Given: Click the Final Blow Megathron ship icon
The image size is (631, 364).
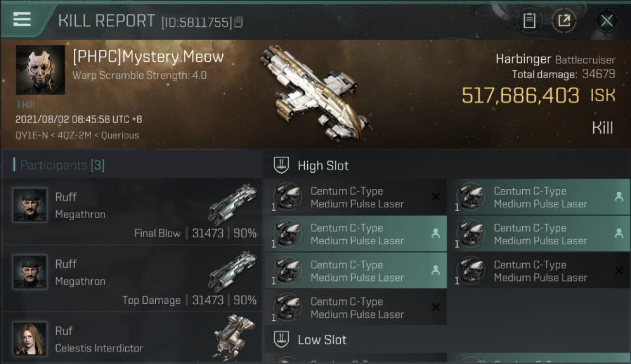Looking at the screenshot, I should click(232, 204).
